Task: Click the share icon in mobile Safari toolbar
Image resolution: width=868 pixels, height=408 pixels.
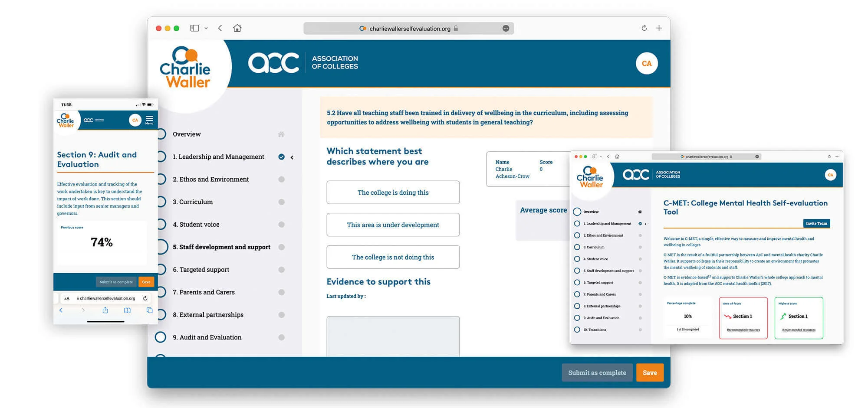Action: click(x=105, y=310)
